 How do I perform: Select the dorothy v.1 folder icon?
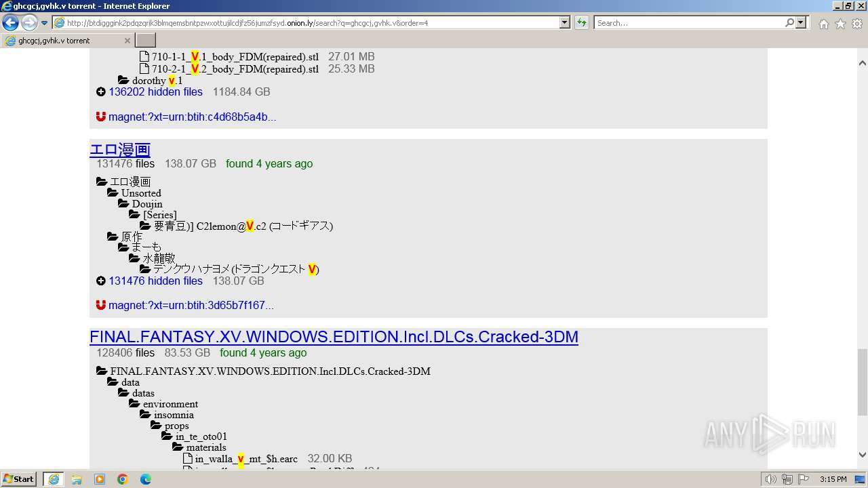coord(123,80)
